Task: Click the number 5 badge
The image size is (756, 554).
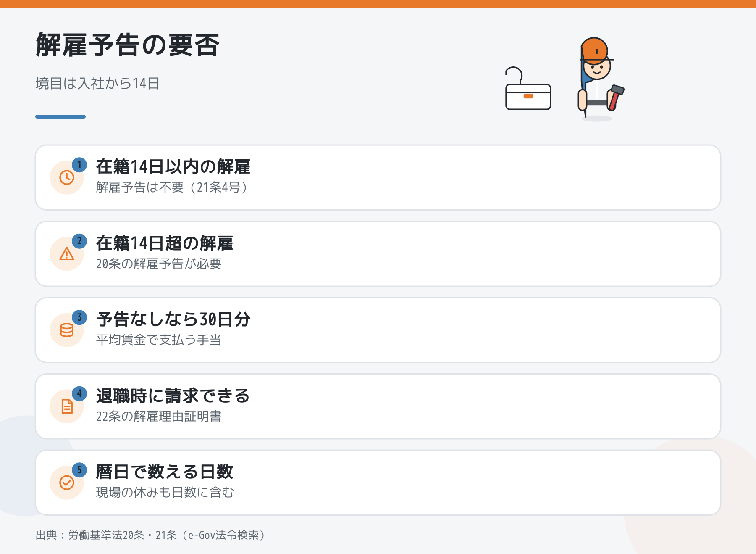Action: (x=79, y=470)
